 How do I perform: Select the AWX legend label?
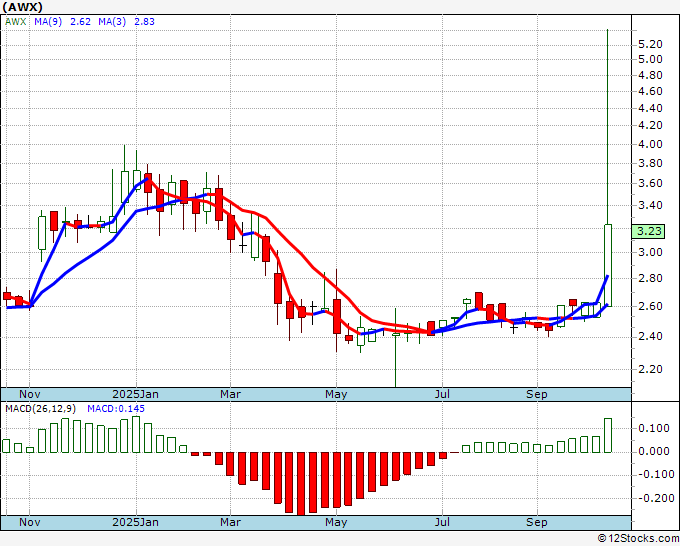point(16,22)
